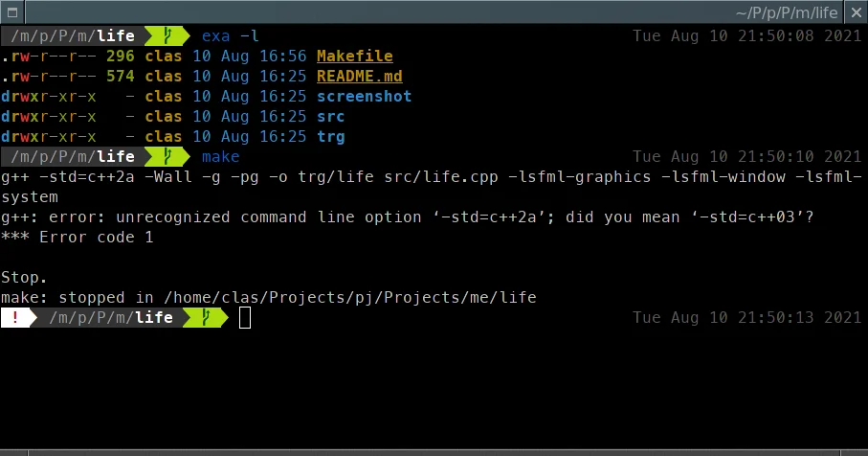Viewport: 868px width, 456px height.
Task: Select the src directory name
Action: [x=330, y=117]
